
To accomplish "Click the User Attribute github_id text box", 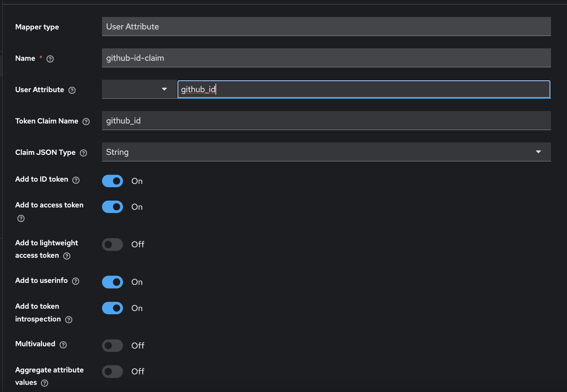I will tap(364, 89).
